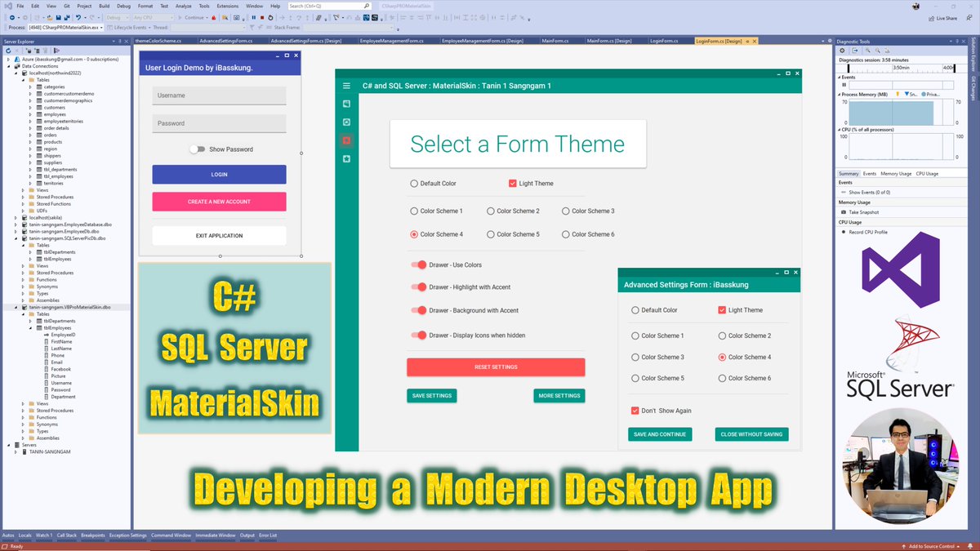980x551 pixels.
Task: Click the LOGIN button
Action: [219, 175]
